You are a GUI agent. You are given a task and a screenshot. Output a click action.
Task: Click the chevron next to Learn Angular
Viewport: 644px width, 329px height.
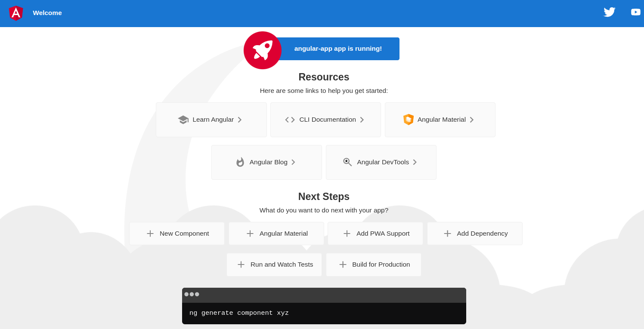pyautogui.click(x=240, y=120)
